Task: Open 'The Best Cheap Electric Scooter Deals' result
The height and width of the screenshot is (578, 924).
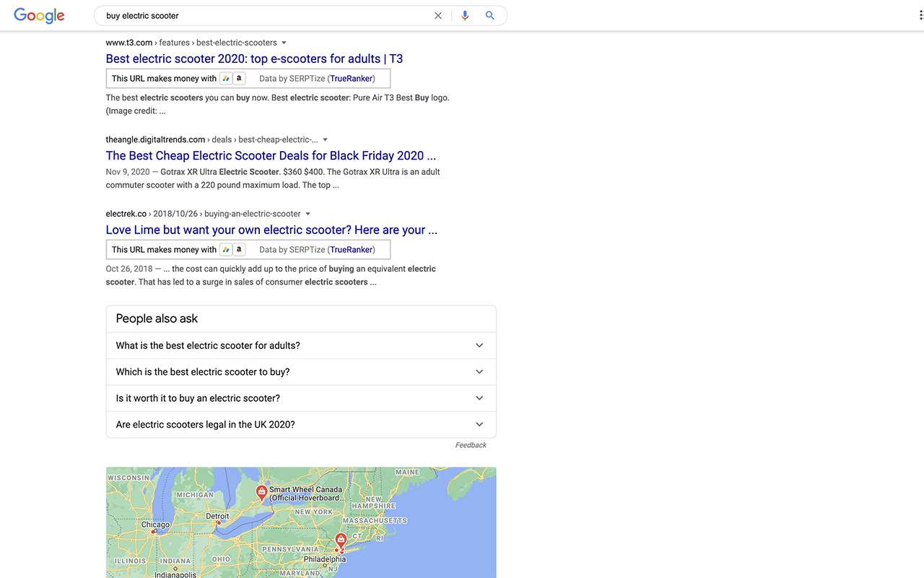Action: click(271, 156)
